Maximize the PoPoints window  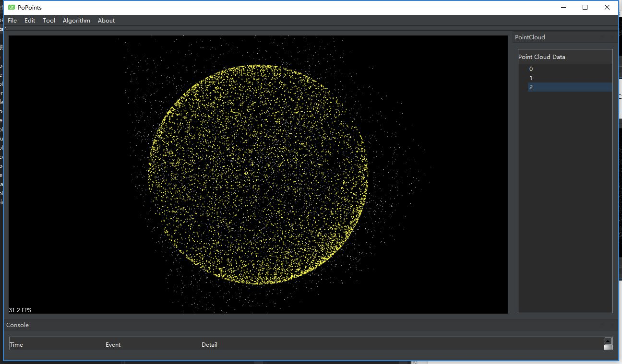point(585,7)
